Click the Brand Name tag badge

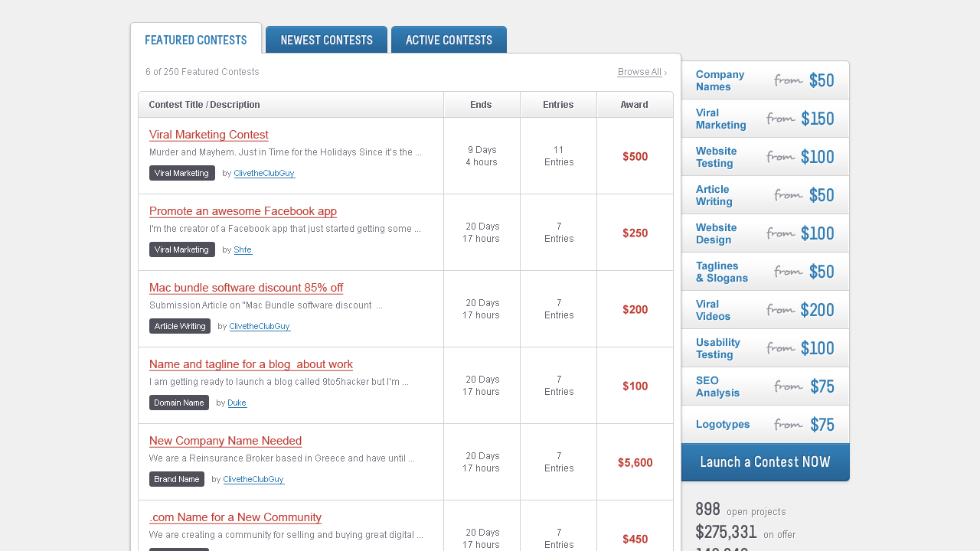177,479
